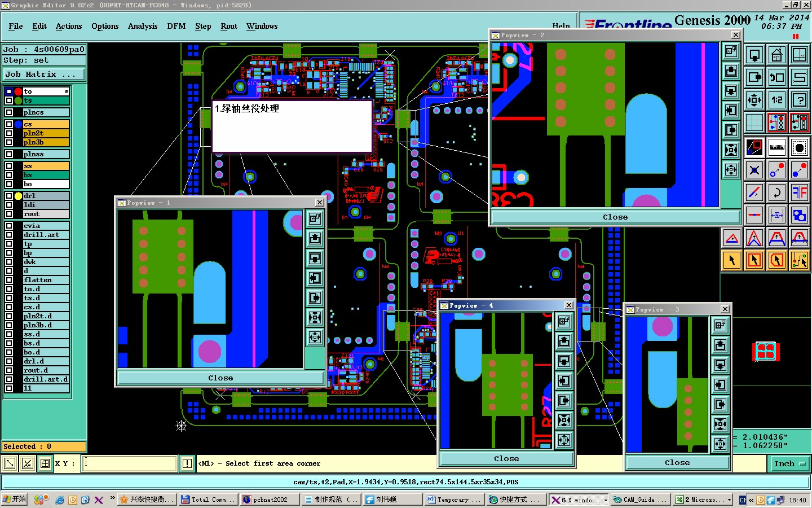The image size is (812, 508).
Task: Toggle the grid display icon
Action: point(754,122)
